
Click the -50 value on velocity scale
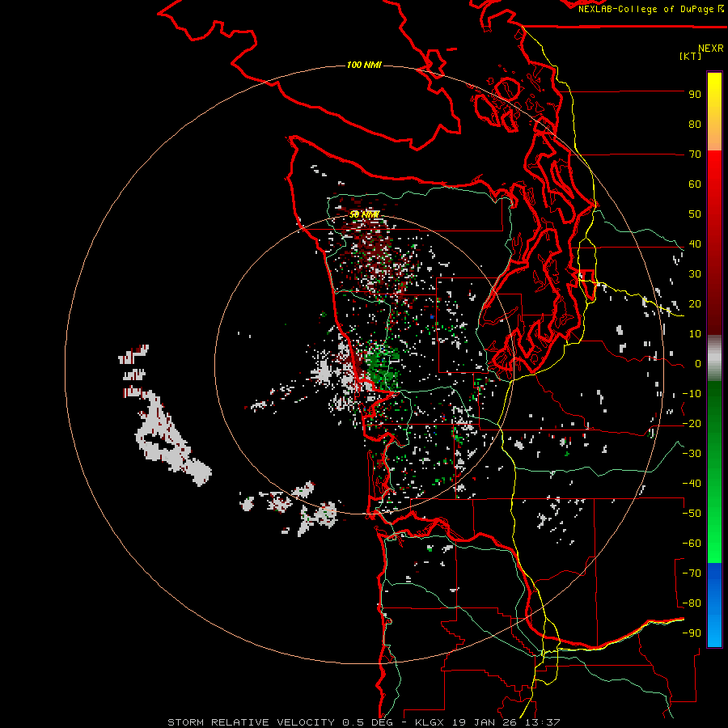[692, 514]
